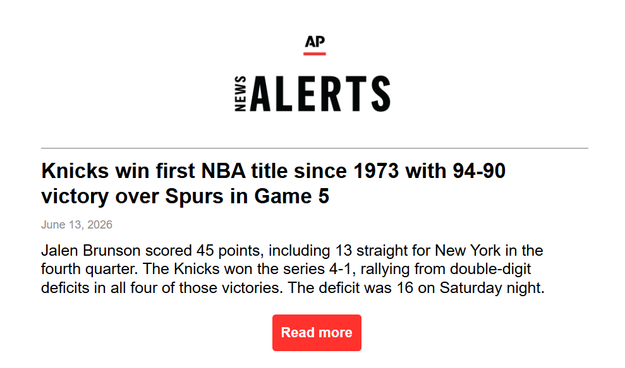The height and width of the screenshot is (368, 625).
Task: Click the '94-90' score in headline
Action: coord(479,171)
